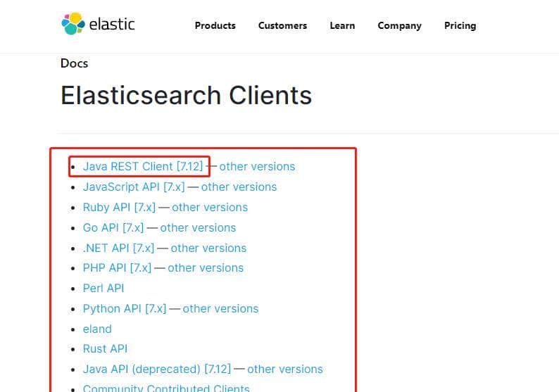Open the eland client link

[x=97, y=329]
